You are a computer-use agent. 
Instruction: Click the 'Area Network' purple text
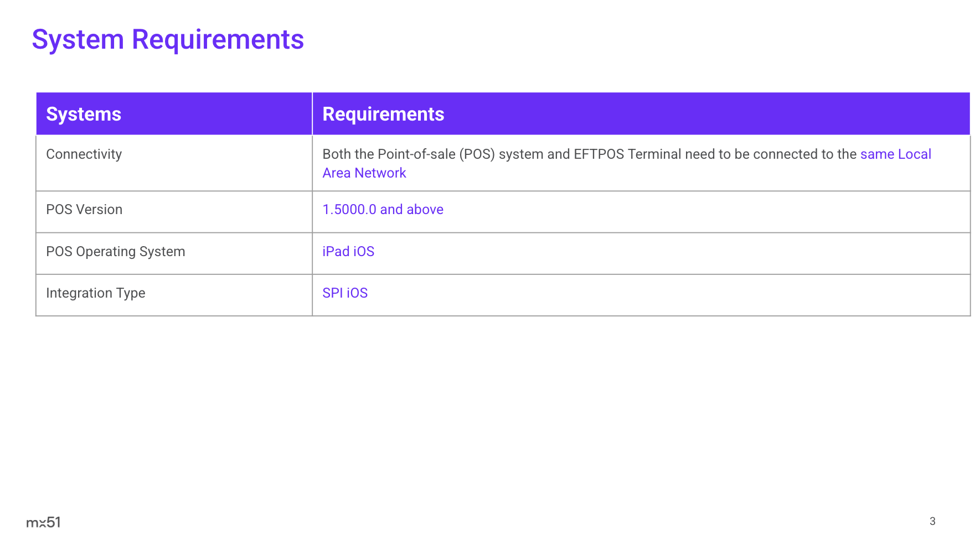coord(364,173)
